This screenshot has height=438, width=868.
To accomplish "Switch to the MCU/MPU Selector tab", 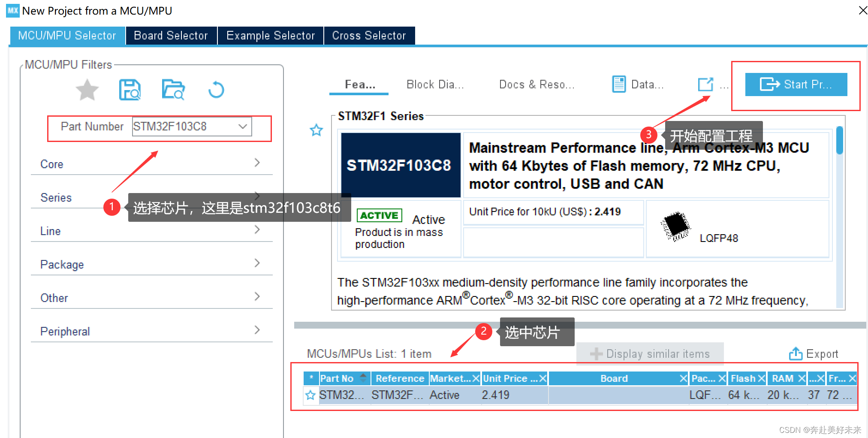I will click(x=67, y=36).
